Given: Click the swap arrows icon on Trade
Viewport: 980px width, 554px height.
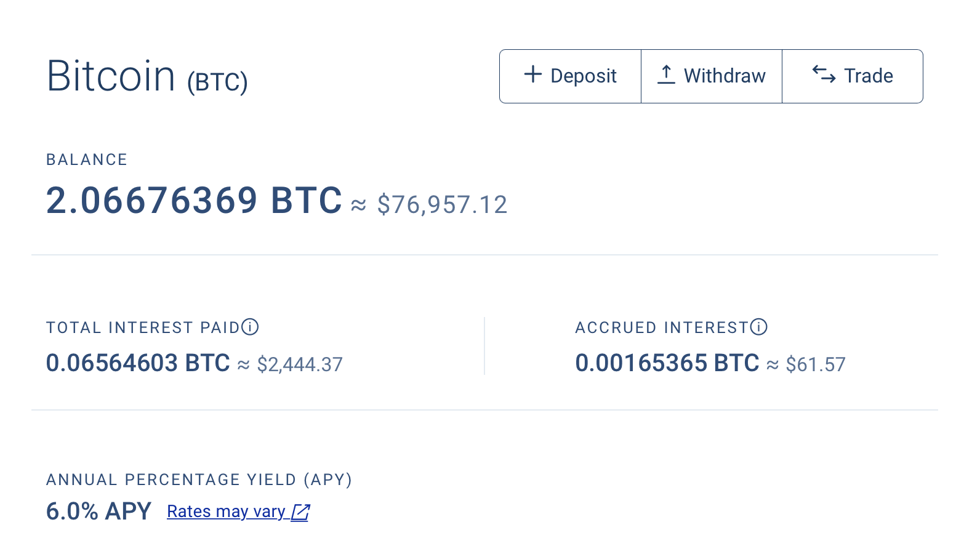Looking at the screenshot, I should [x=824, y=74].
